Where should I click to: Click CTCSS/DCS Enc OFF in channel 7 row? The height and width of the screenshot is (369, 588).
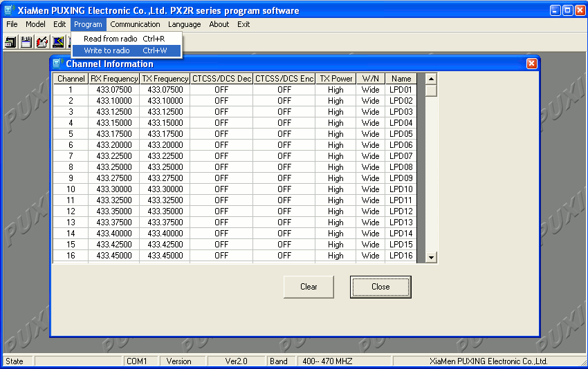284,156
